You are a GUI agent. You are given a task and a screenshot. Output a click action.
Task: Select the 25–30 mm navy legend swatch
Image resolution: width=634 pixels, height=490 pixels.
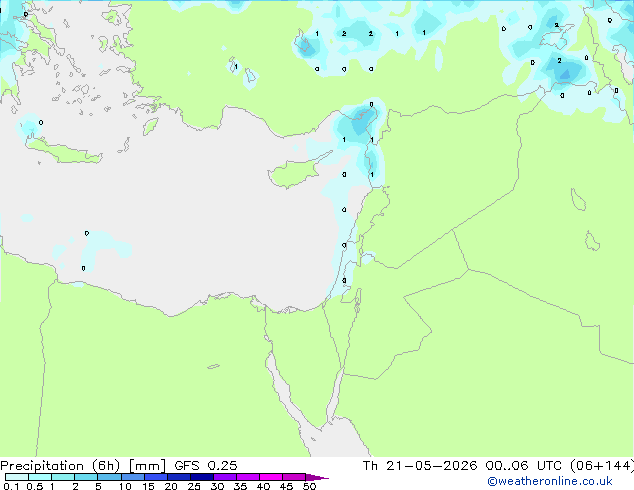[202, 477]
